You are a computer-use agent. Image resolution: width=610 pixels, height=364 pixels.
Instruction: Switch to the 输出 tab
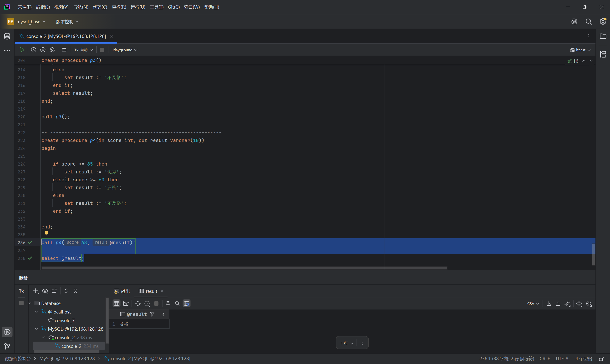[x=122, y=291]
